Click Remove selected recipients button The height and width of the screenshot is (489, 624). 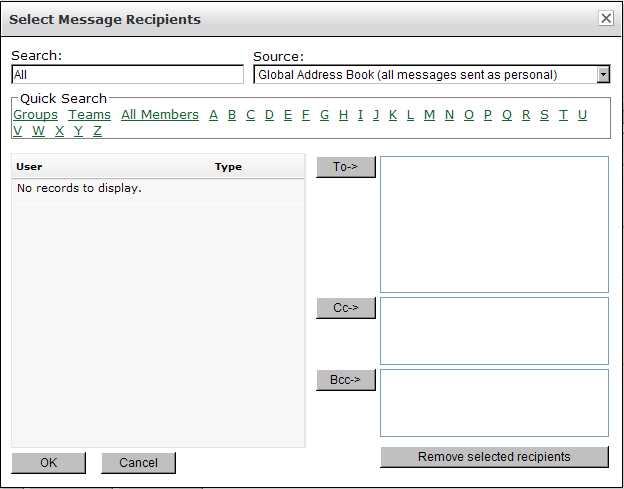(494, 457)
